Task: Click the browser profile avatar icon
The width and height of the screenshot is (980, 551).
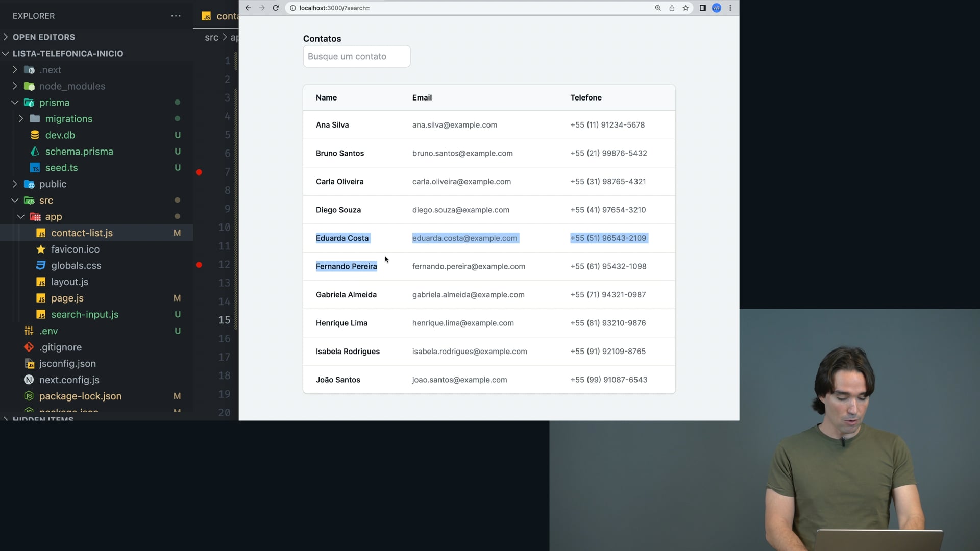Action: pos(717,8)
